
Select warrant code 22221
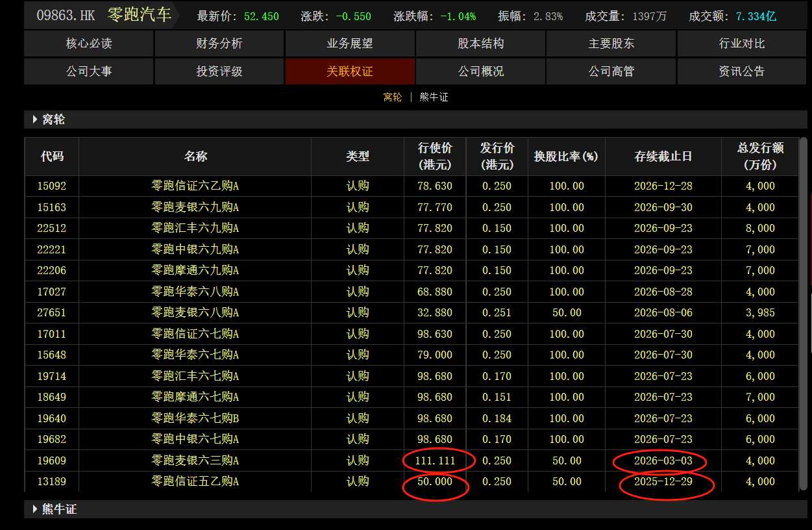point(52,249)
